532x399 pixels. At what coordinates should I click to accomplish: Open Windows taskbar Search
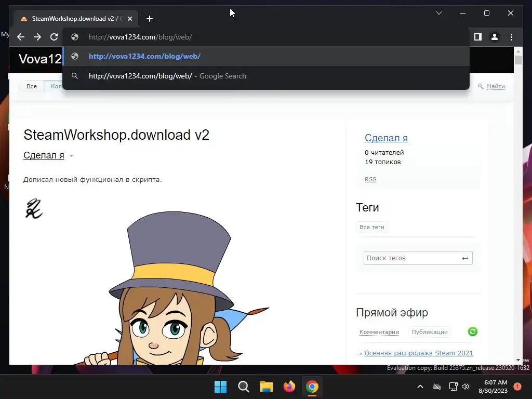243,387
